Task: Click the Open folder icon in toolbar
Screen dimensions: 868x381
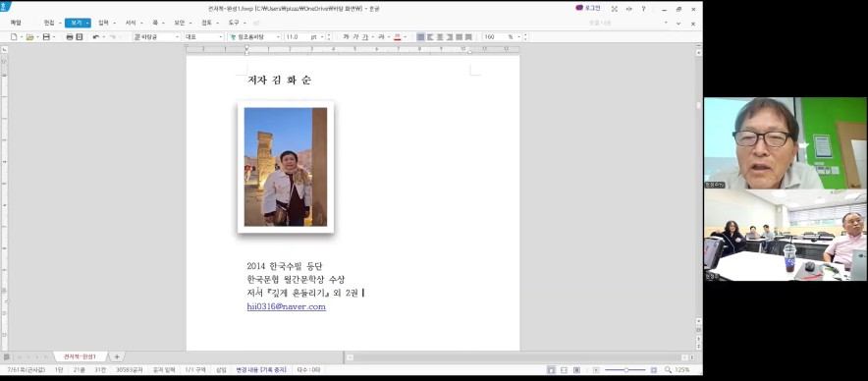Action: (29, 37)
